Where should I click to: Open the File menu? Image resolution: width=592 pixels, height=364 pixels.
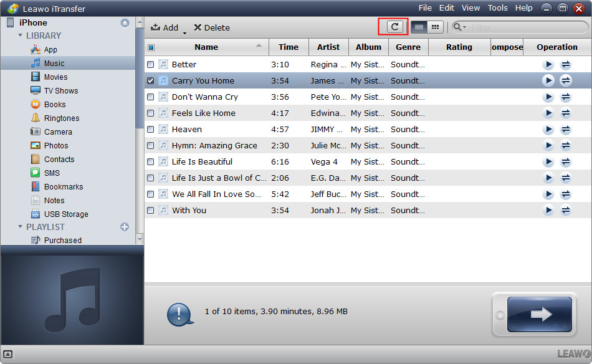(x=425, y=8)
